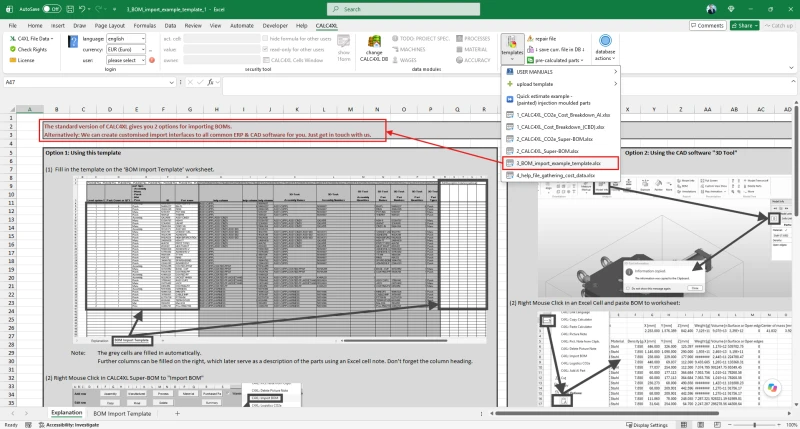Open TODO: PROJECT SPEC. data module

[420, 39]
